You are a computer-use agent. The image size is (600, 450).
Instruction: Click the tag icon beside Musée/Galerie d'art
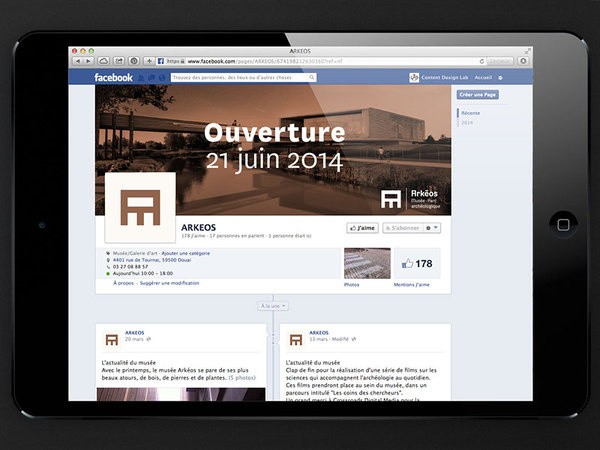pyautogui.click(x=108, y=253)
